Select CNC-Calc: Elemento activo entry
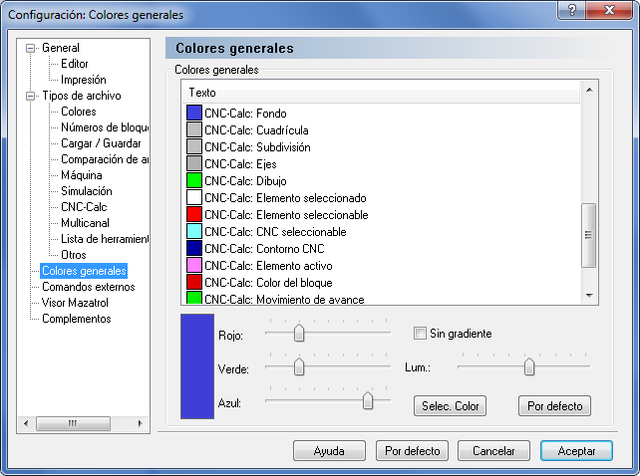The height and width of the screenshot is (476, 640). coord(268,266)
